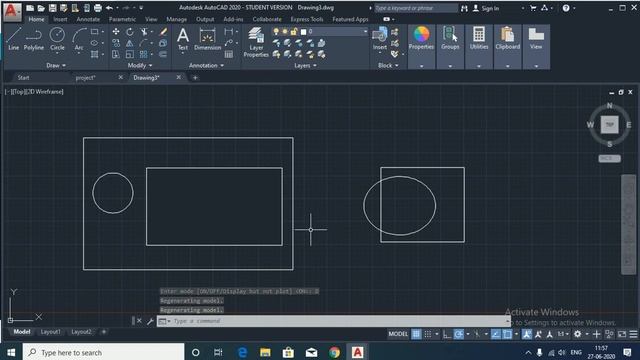Select the Line tool
Image resolution: width=640 pixels, height=360 pixels.
pos(13,39)
